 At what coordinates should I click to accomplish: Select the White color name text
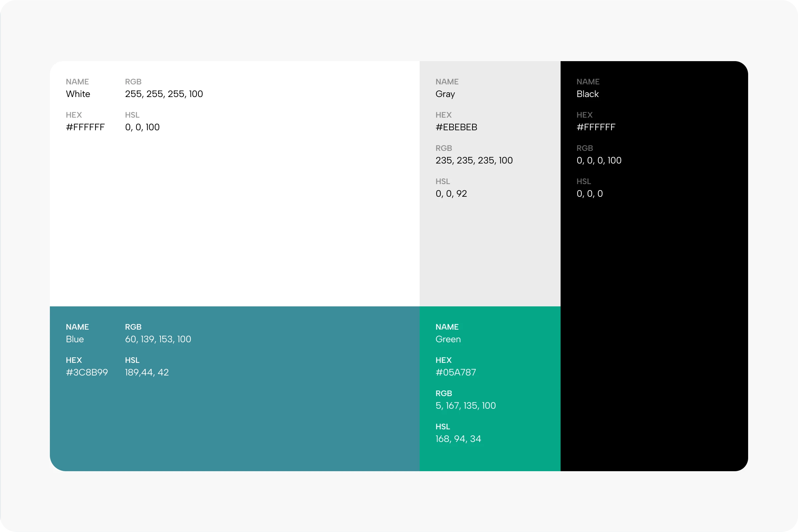tap(78, 94)
